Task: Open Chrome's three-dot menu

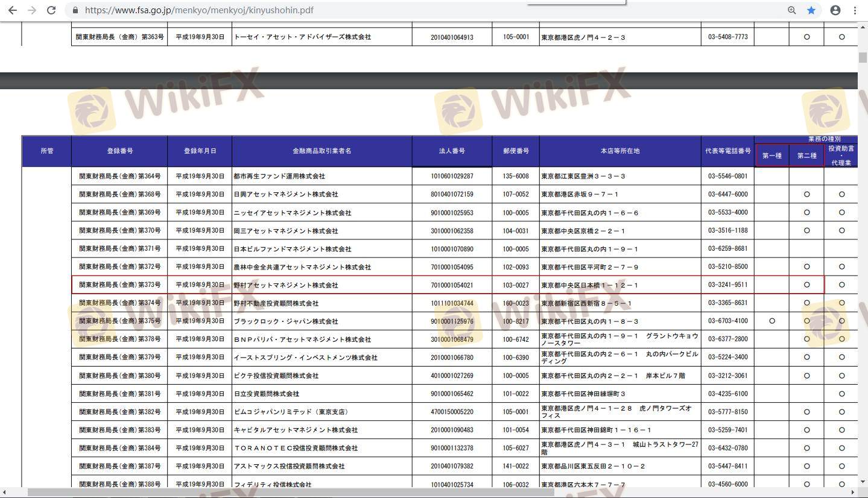Action: pyautogui.click(x=855, y=10)
